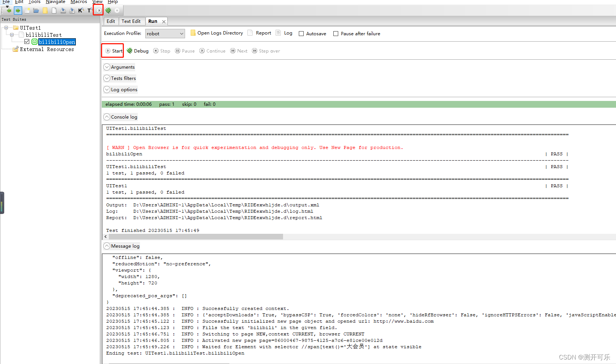Open the View menu
Screen dimensions: 616x364
click(x=98, y=2)
